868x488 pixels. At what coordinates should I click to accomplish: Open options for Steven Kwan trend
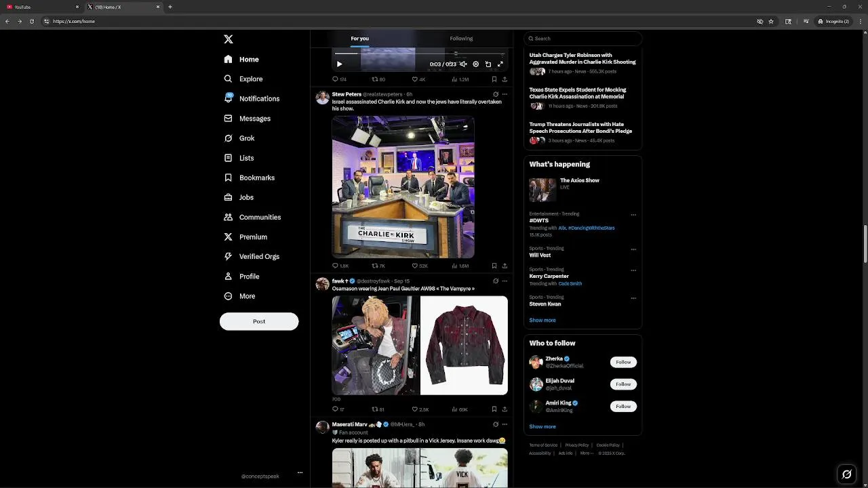point(633,298)
